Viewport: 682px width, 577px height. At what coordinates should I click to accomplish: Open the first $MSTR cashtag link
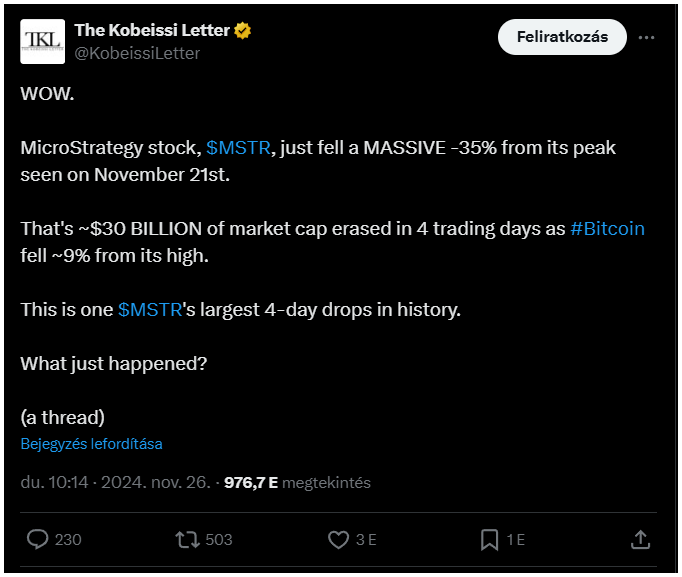(x=238, y=148)
